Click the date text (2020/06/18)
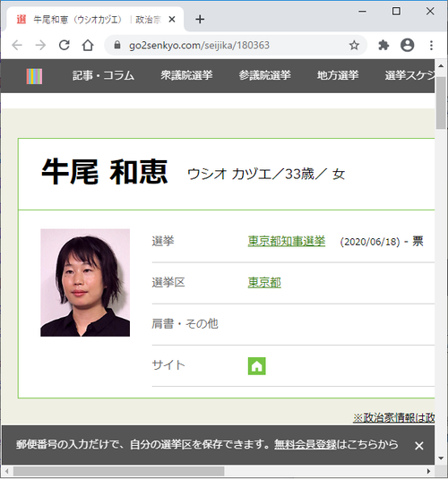 [x=370, y=242]
